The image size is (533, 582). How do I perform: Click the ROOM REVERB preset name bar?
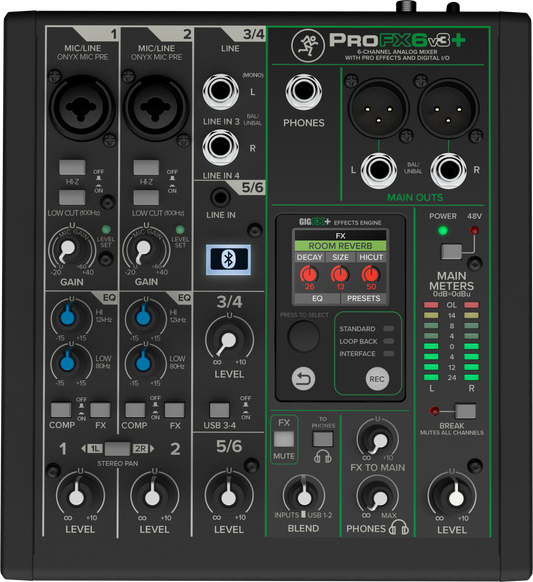click(x=340, y=246)
